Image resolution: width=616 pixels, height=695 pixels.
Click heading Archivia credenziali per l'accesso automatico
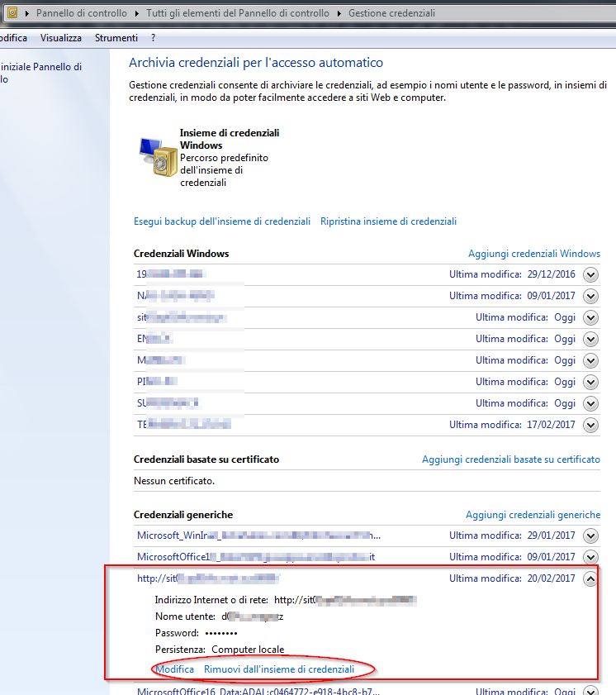pyautogui.click(x=256, y=63)
